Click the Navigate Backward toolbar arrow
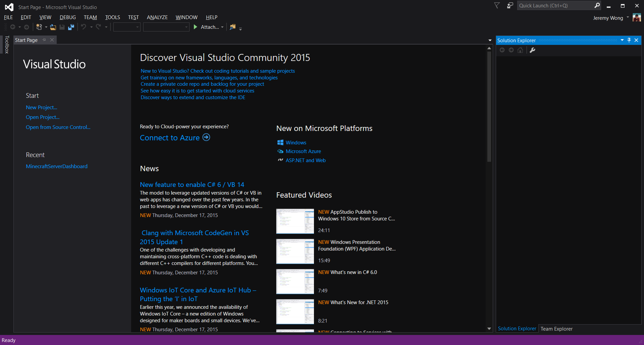 click(13, 27)
